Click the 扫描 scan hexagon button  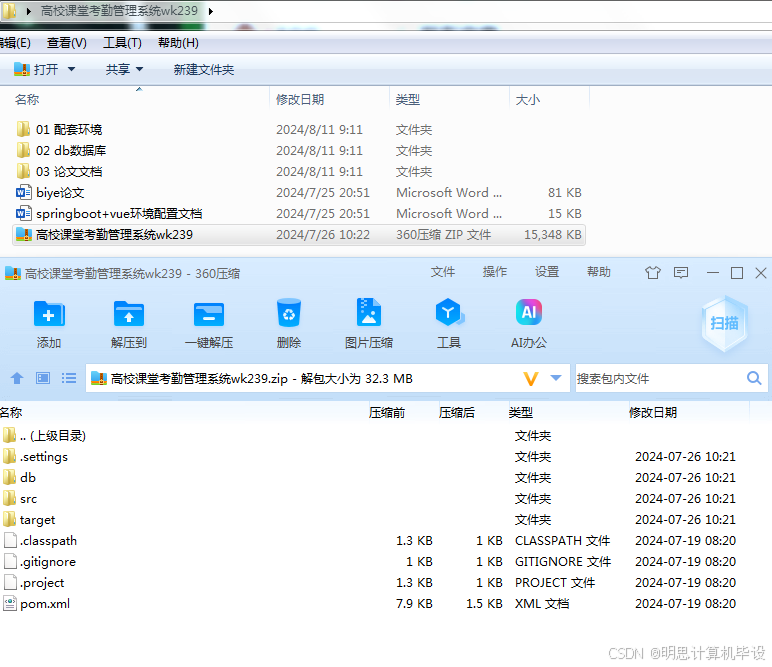tap(724, 323)
